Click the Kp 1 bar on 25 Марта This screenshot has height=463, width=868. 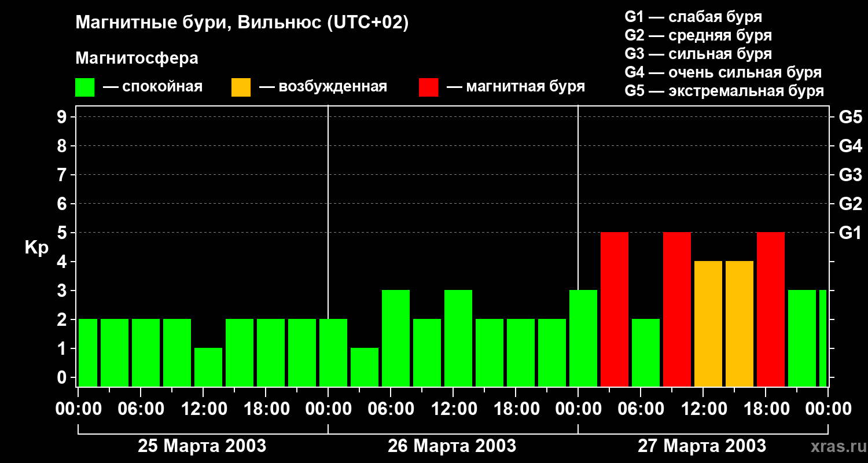[208, 367]
